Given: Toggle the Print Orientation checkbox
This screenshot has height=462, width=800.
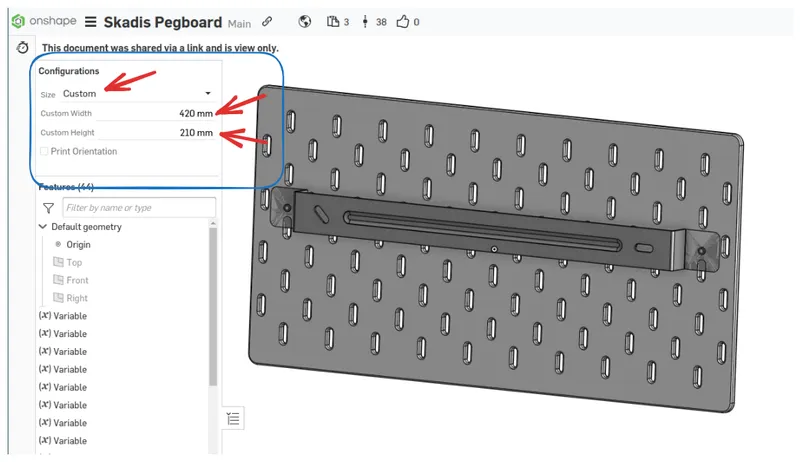Looking at the screenshot, I should 44,152.
